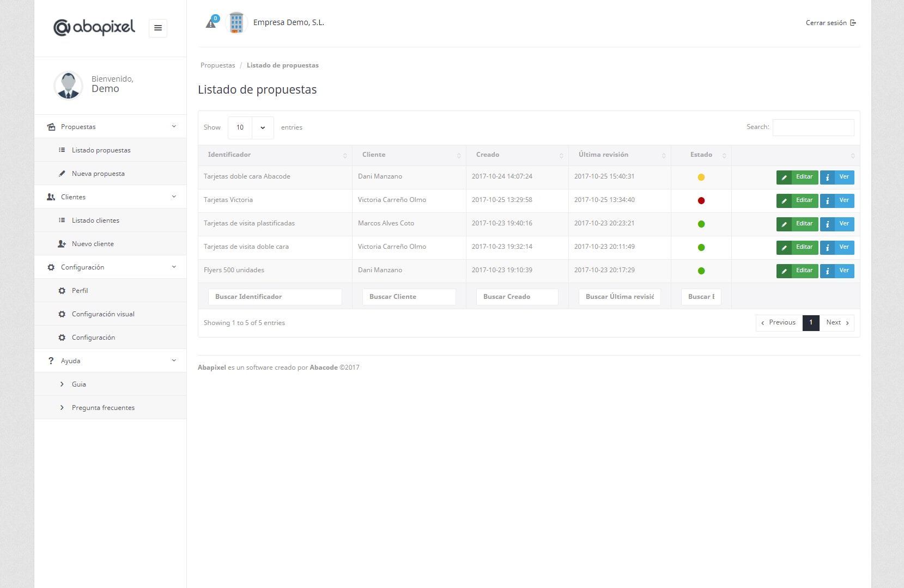Click the users icon beside Clientes
Image resolution: width=904 pixels, height=588 pixels.
click(51, 197)
